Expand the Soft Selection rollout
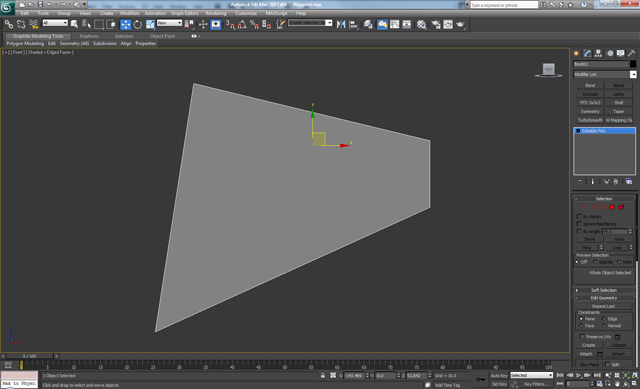640x389 pixels. 604,290
